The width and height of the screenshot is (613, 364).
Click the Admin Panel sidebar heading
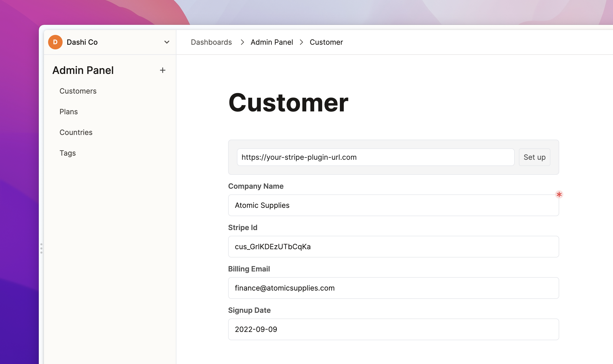pyautogui.click(x=83, y=70)
